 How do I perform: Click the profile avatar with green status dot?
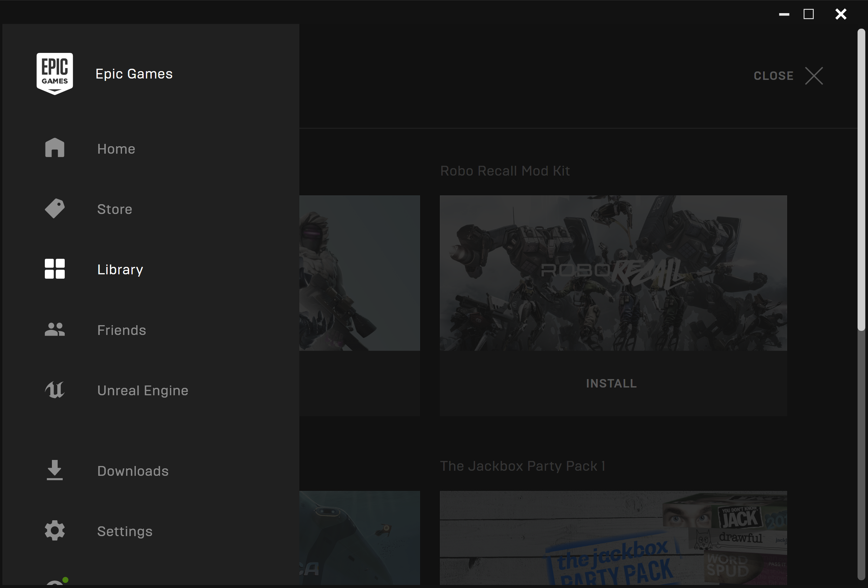pos(56,581)
